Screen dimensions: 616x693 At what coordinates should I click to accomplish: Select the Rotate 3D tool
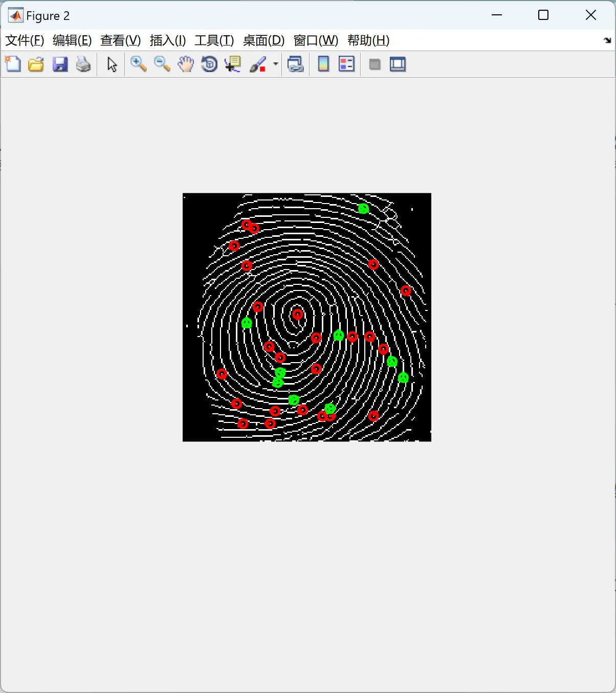coord(209,64)
